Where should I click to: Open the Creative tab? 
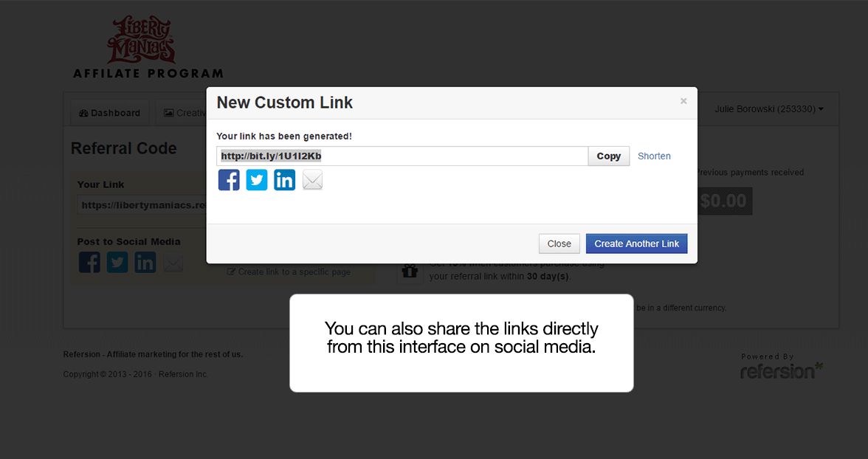point(183,113)
